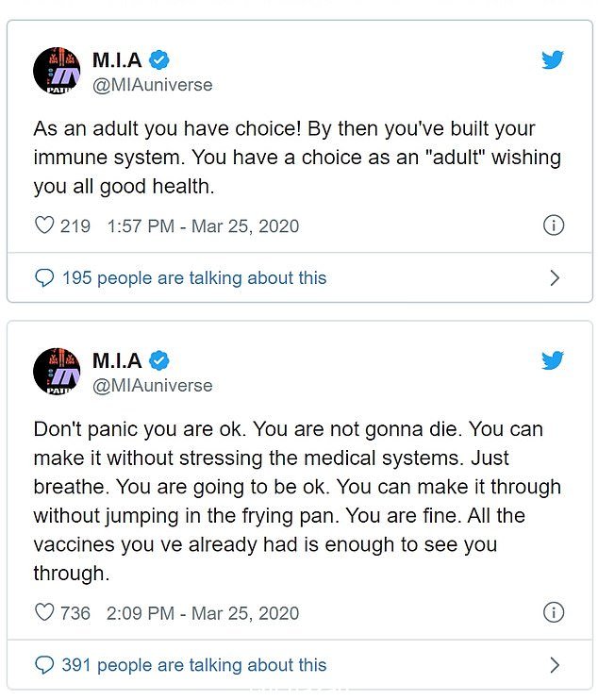Like the tweet with 219 likes
Viewport: 598px width, 700px height.
pyautogui.click(x=44, y=225)
